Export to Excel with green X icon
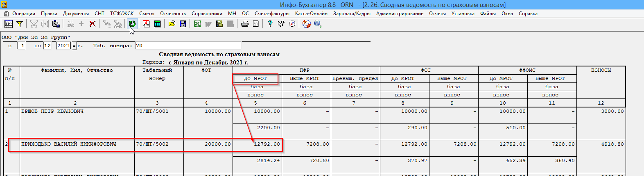Screen dimensions: 644x176 [197, 24]
